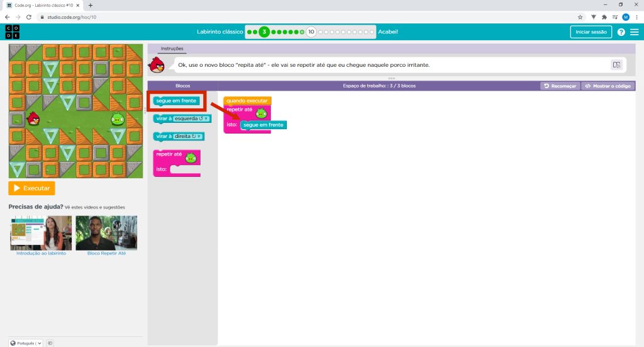Open the Chrome three-dot menu
This screenshot has height=347, width=644.
click(636, 17)
